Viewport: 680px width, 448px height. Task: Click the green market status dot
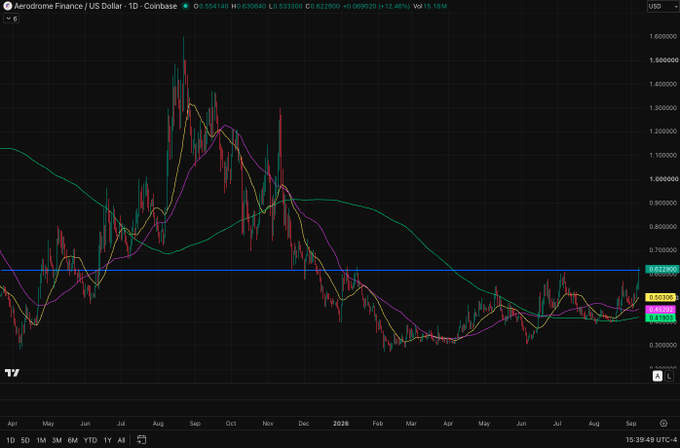(186, 6)
